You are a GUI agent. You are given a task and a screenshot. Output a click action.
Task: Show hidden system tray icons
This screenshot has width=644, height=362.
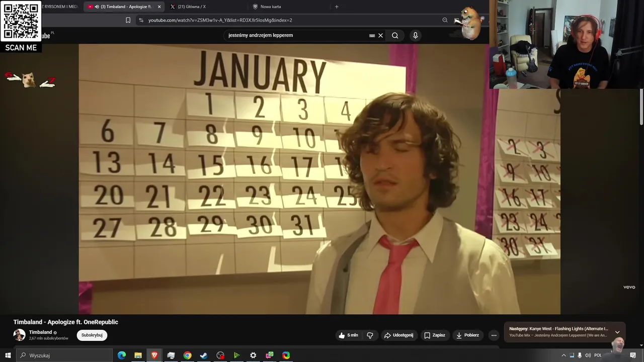coord(563,355)
